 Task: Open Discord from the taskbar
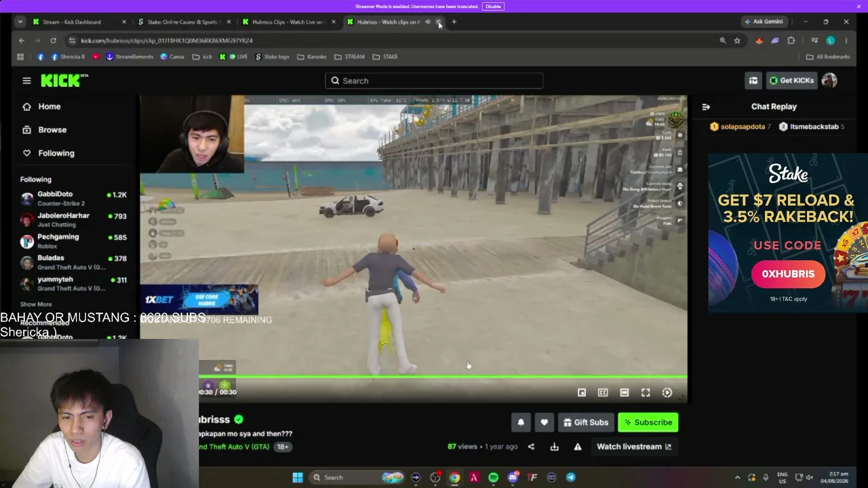(513, 477)
